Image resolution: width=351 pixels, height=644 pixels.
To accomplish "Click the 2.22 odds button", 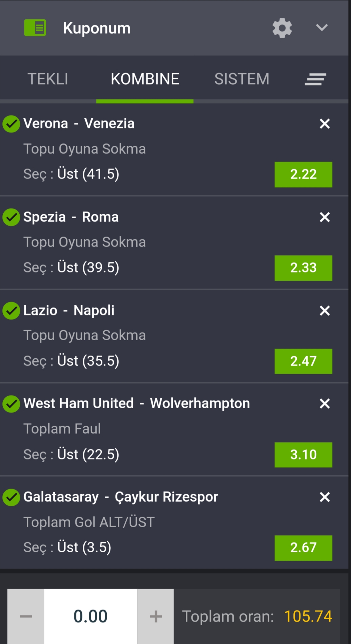I will (303, 174).
